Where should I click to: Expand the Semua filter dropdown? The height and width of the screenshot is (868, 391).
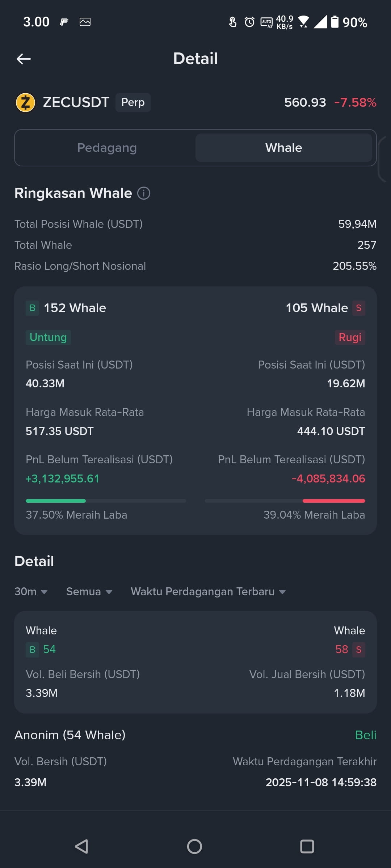click(x=89, y=592)
